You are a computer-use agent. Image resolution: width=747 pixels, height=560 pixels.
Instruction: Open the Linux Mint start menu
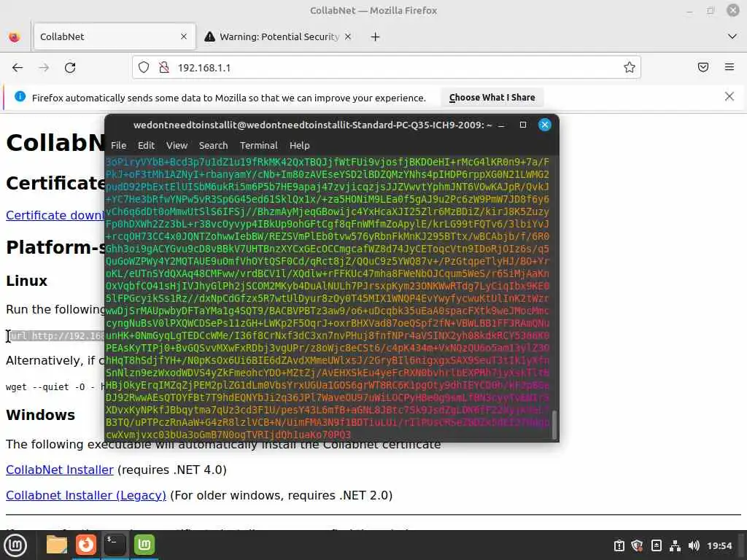(x=15, y=545)
